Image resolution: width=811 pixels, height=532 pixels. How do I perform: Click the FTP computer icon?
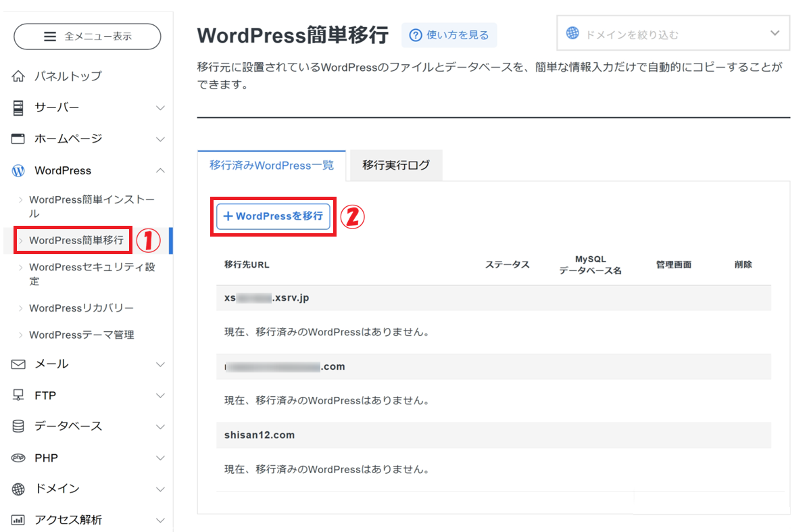(19, 395)
